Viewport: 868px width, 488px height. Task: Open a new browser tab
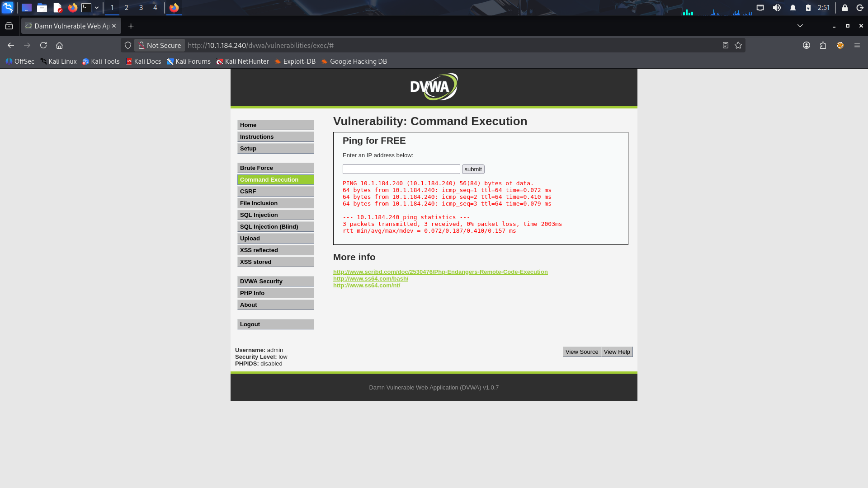pyautogui.click(x=131, y=26)
